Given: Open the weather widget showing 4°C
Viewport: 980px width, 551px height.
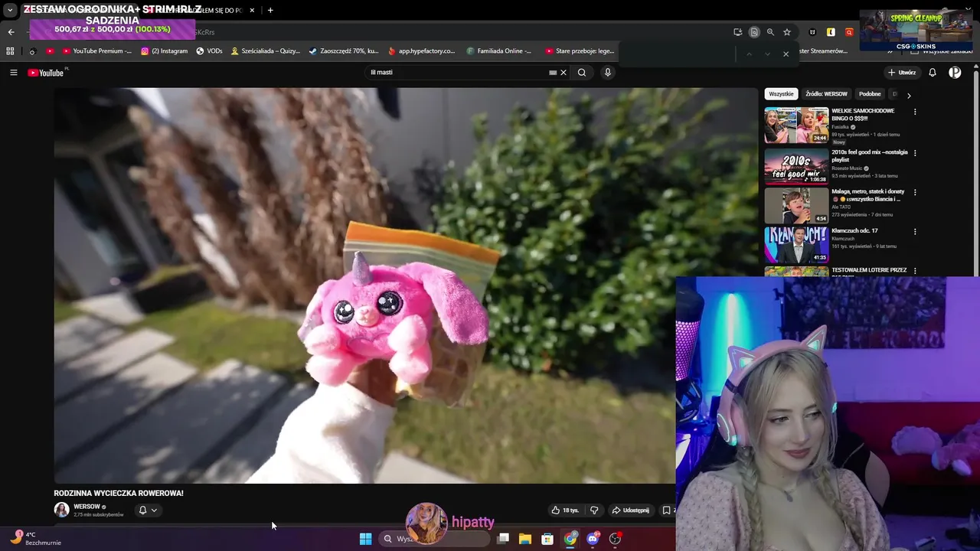Looking at the screenshot, I should point(36,539).
